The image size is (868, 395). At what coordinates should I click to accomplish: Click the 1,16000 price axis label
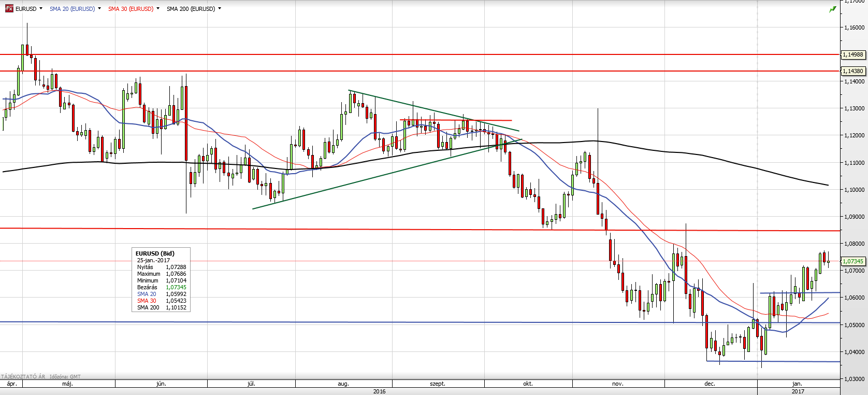tap(854, 27)
